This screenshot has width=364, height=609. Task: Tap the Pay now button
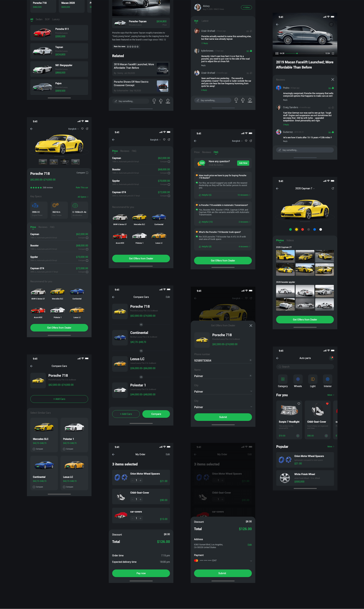(x=141, y=573)
